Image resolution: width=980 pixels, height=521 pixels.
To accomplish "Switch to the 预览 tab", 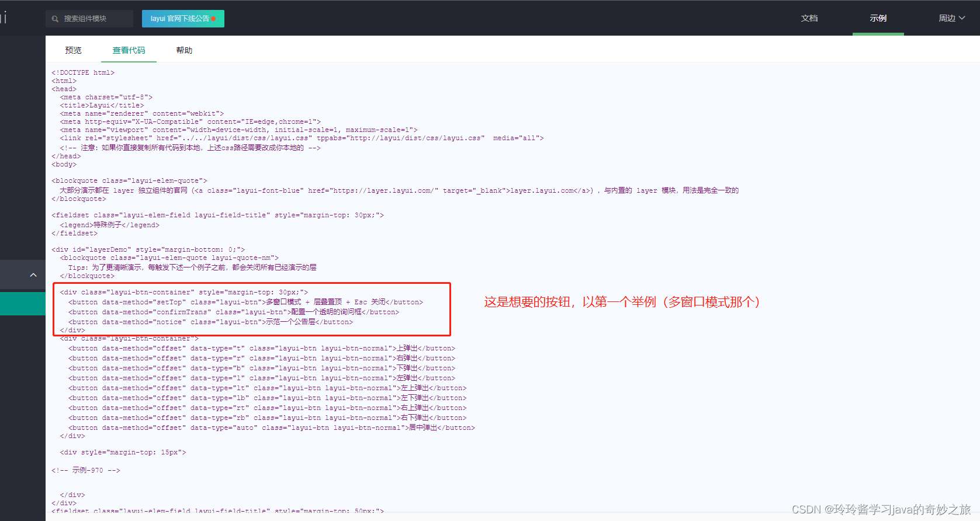I will pos(73,50).
